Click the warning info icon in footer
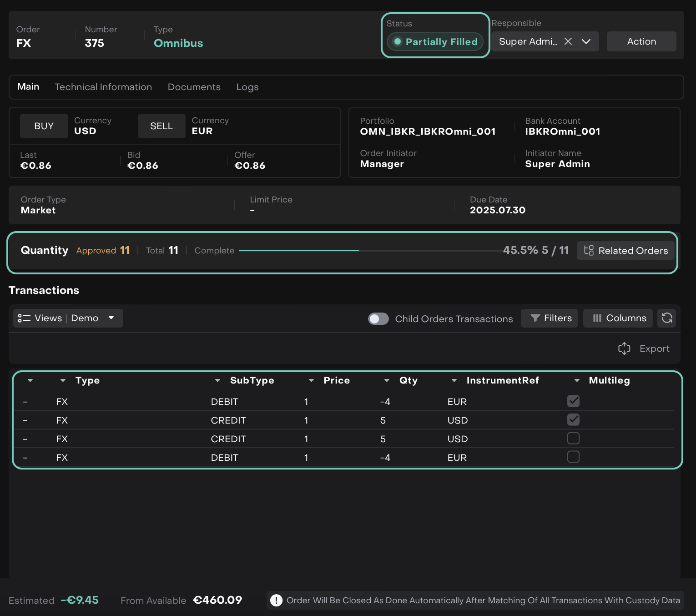This screenshot has height=616, width=696. (276, 601)
